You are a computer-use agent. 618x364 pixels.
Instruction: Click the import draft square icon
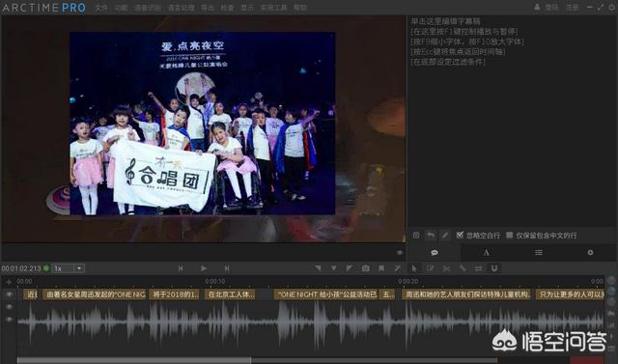tap(416, 236)
